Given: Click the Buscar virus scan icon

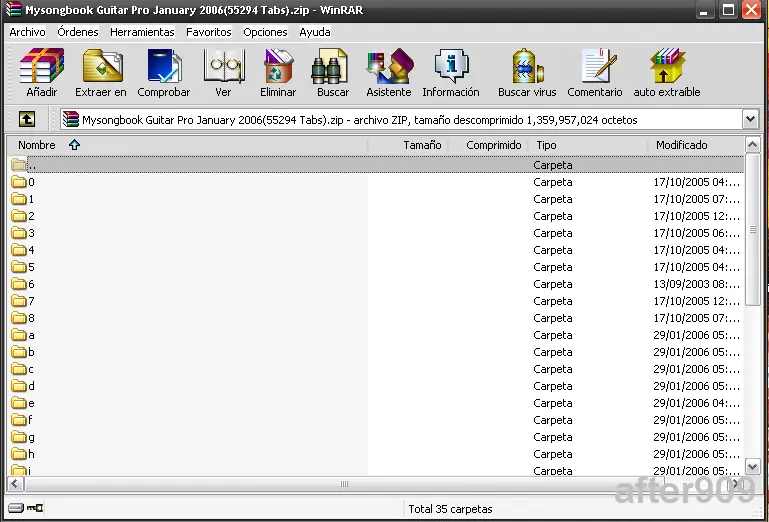Looking at the screenshot, I should point(527,65).
